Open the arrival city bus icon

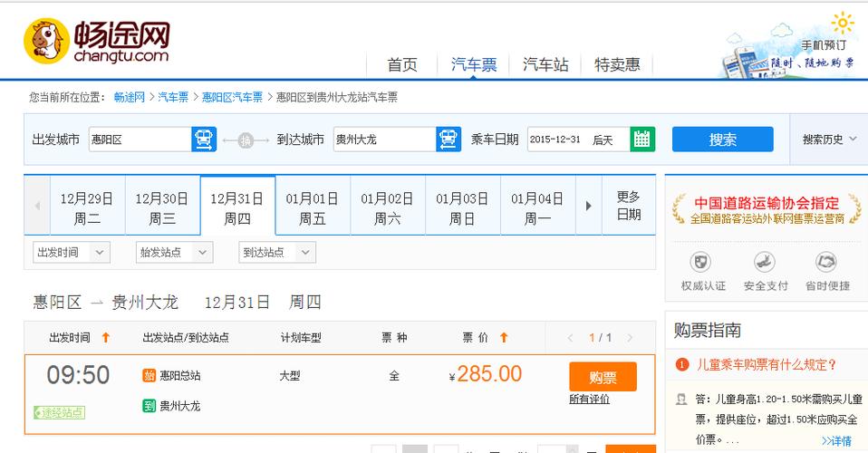pos(448,139)
